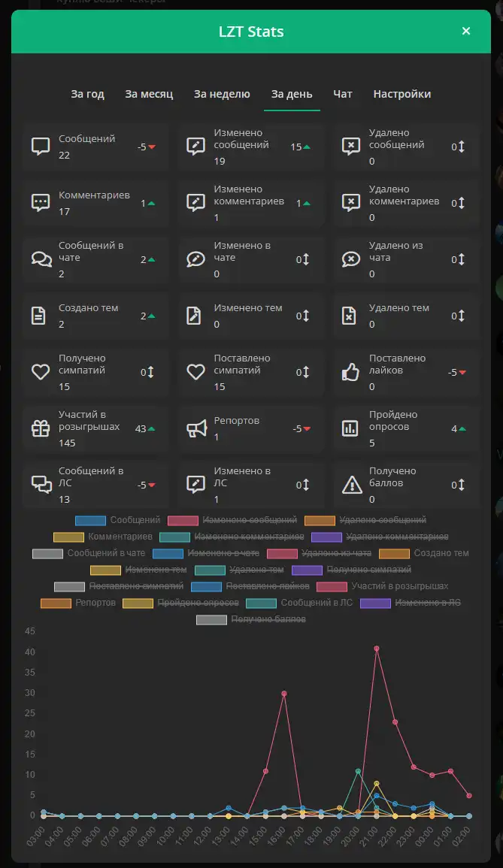This screenshot has width=503, height=868.
Task: Click the Пройдено опросов poll chart icon
Action: click(x=350, y=428)
